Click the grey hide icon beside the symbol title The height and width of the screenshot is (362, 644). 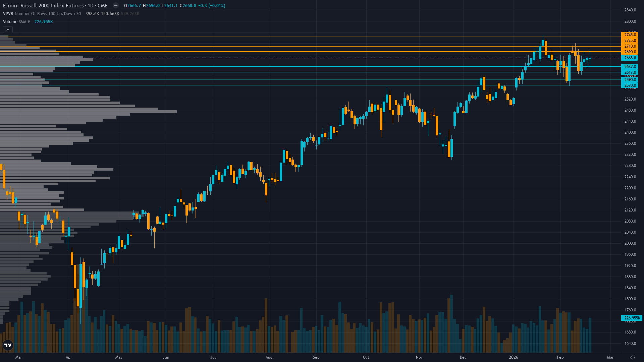[x=115, y=5]
